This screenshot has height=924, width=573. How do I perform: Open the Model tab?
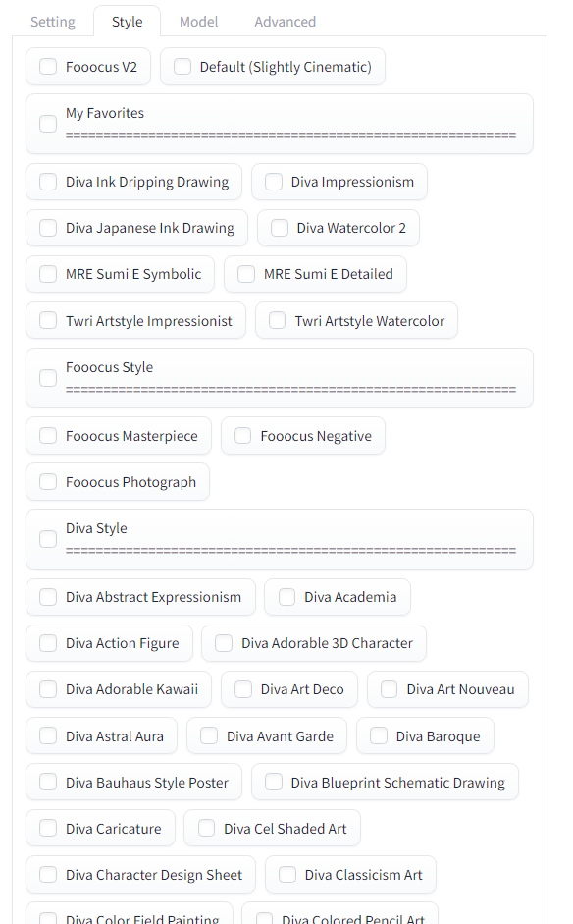[198, 21]
